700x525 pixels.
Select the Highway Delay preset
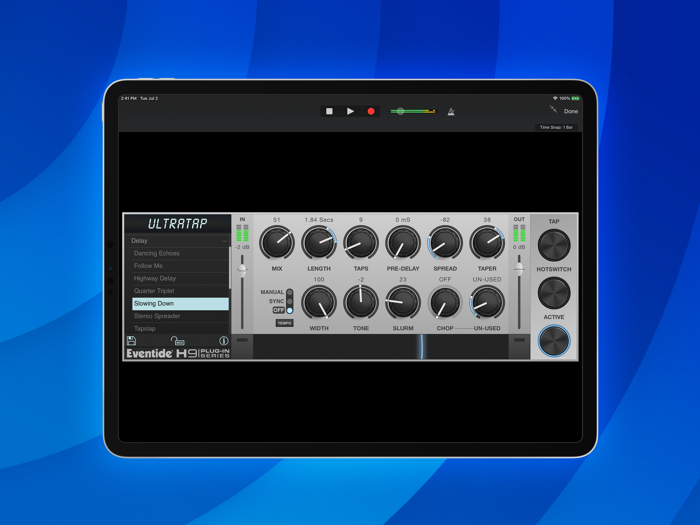tap(180, 278)
